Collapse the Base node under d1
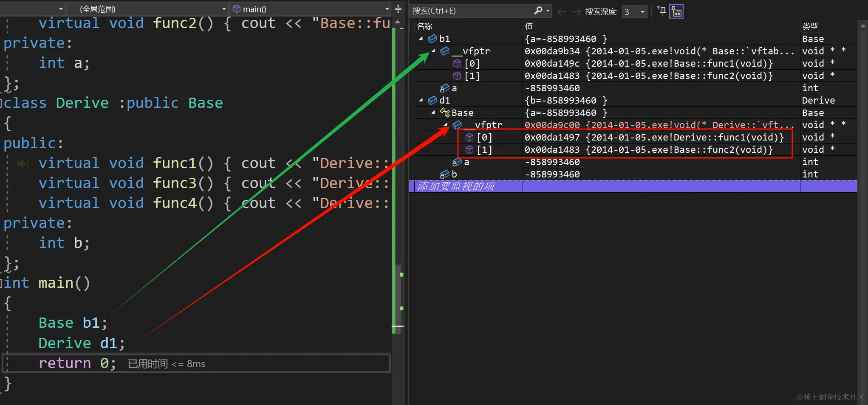Viewport: 868px width, 405px height. (x=433, y=112)
